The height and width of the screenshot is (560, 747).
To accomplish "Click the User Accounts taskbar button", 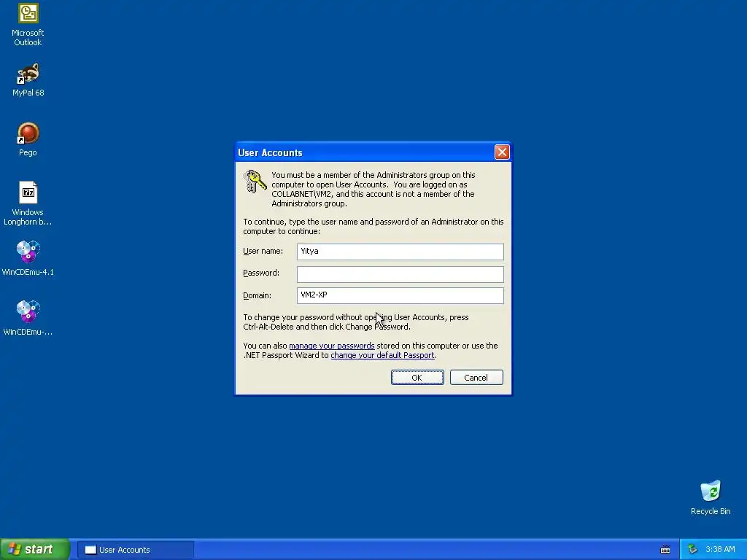I will pyautogui.click(x=136, y=550).
